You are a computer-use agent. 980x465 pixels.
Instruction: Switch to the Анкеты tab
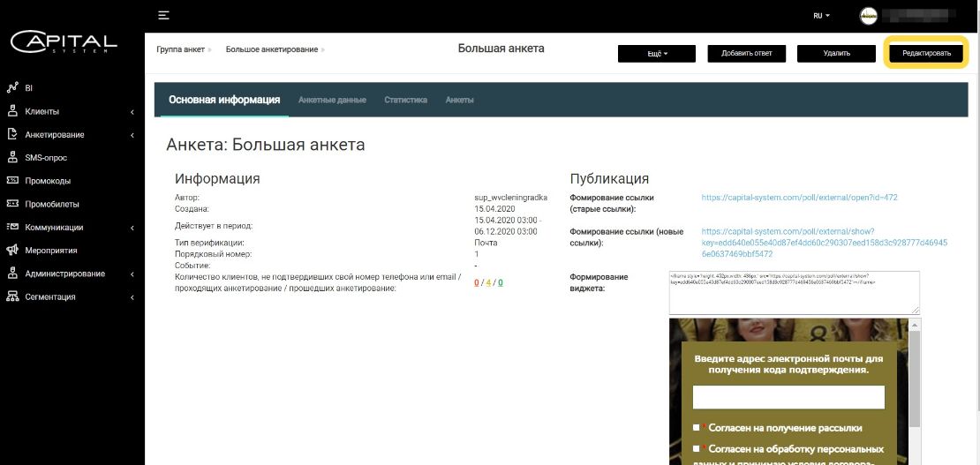click(459, 100)
